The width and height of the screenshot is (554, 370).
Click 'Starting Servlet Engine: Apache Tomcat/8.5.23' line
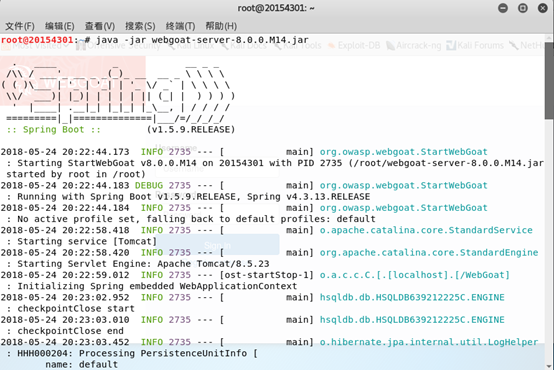click(x=138, y=264)
